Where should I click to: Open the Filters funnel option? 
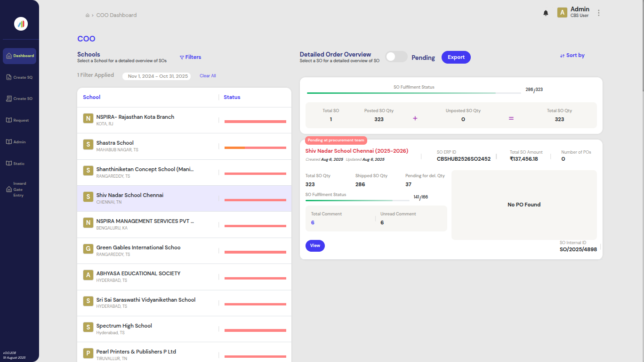click(190, 57)
